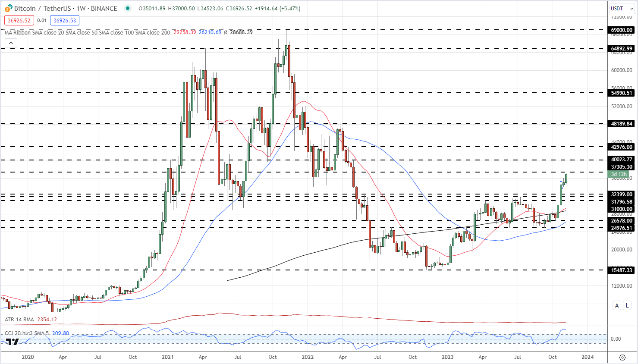Click the 31000.00 price level label
The width and height of the screenshot is (638, 364).
tap(622, 209)
